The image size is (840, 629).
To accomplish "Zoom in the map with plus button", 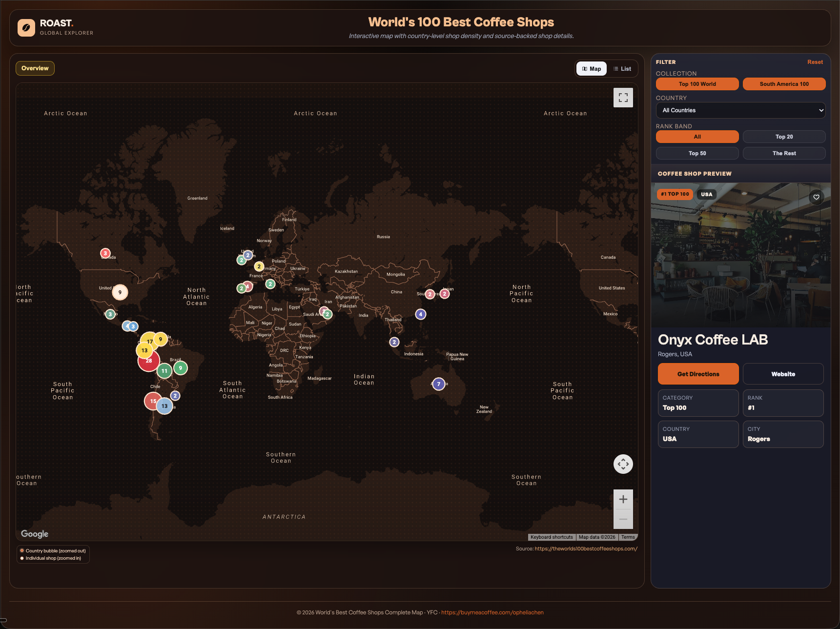I will (x=623, y=499).
